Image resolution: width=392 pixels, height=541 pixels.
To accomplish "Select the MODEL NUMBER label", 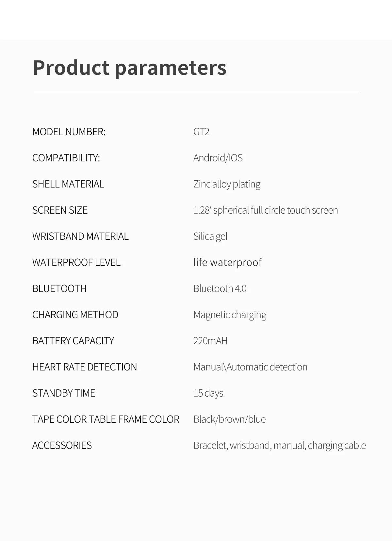I will (69, 132).
